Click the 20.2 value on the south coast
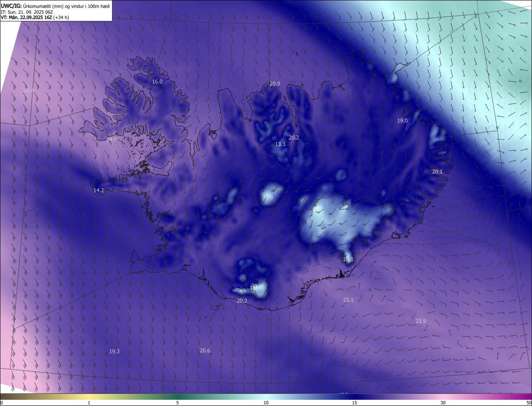The image size is (532, 406). click(242, 301)
